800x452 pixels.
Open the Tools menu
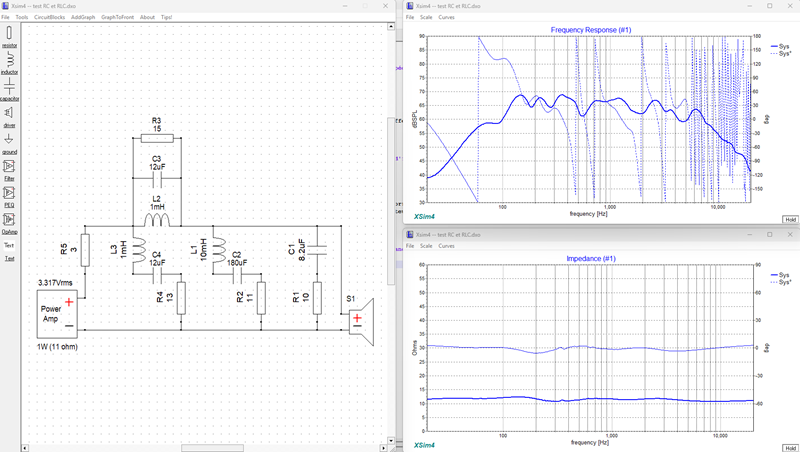(22, 17)
